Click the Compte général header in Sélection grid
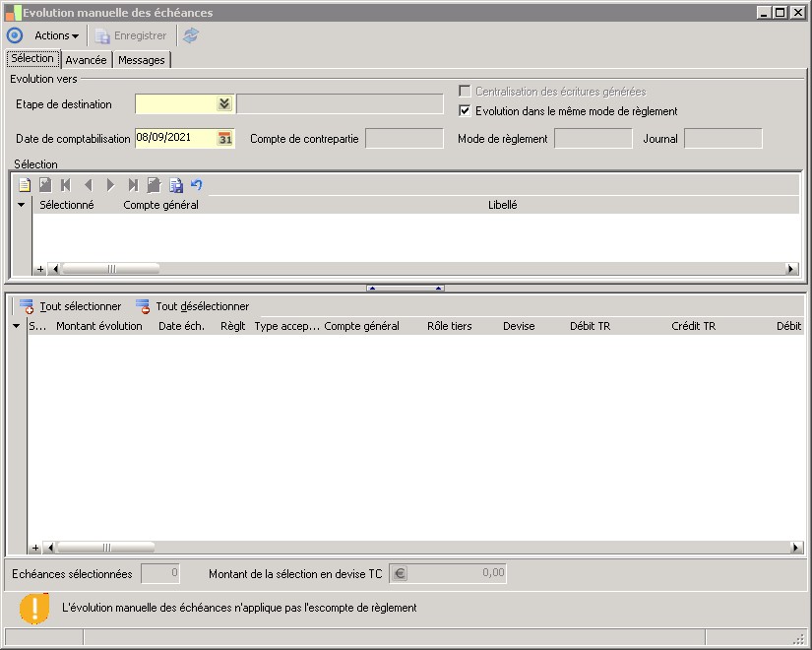Screen dimensions: 812x650 coord(160,205)
